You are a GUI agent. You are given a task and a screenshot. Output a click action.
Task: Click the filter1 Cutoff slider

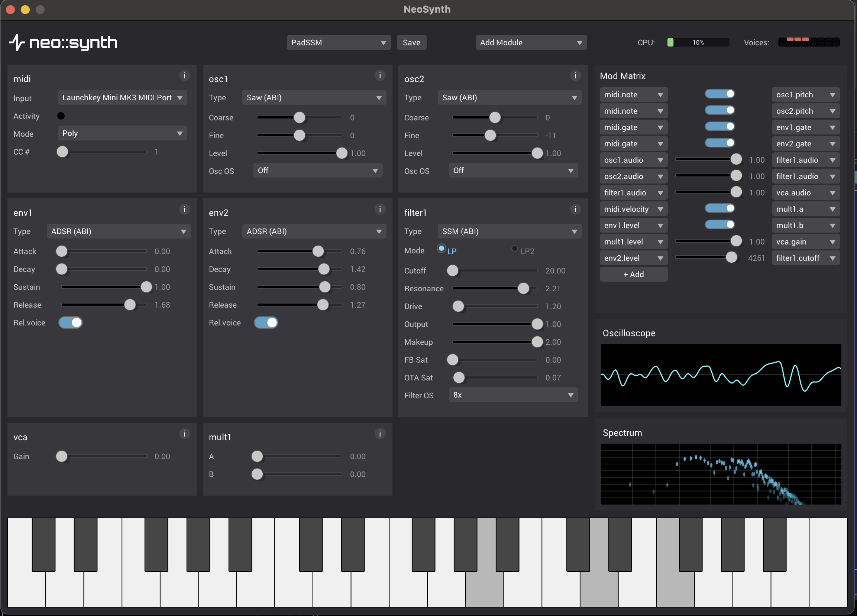494,270
